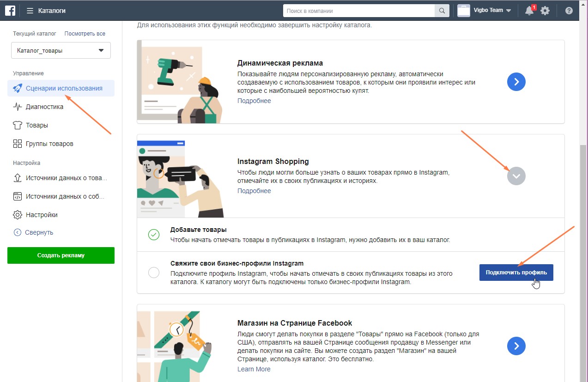The width and height of the screenshot is (588, 382).
Task: Open Магазин на Странице Facebook blue arrow
Action: click(516, 346)
